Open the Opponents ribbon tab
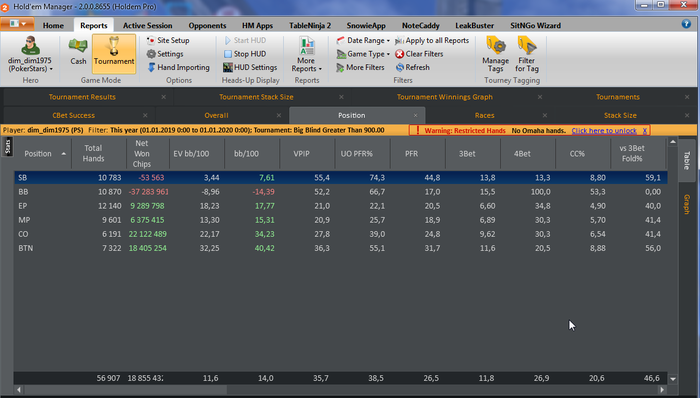The height and width of the screenshot is (398, 700). [x=207, y=25]
